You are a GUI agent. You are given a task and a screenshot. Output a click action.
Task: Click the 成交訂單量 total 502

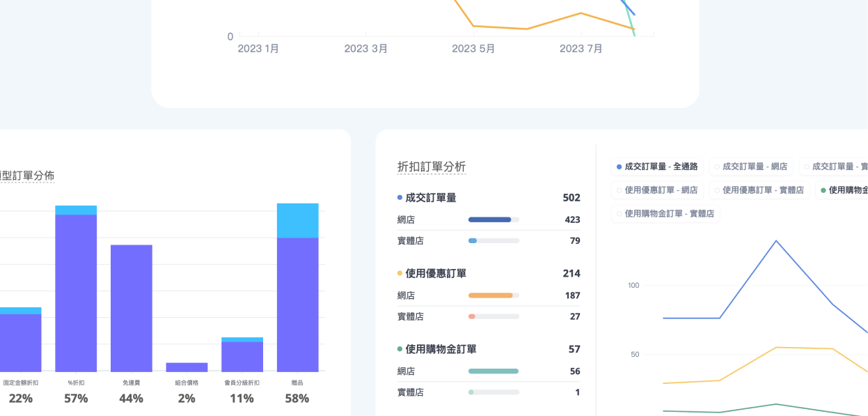pos(571,198)
